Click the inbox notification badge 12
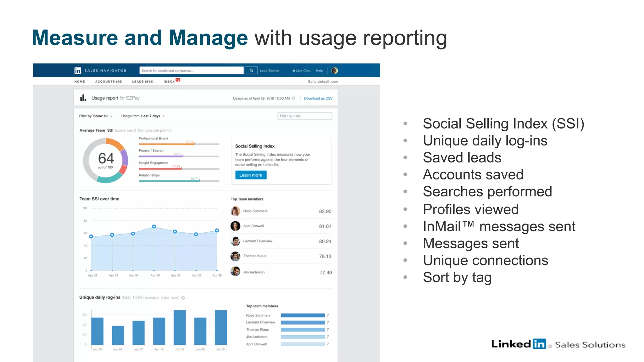The image size is (644, 362). point(178,80)
